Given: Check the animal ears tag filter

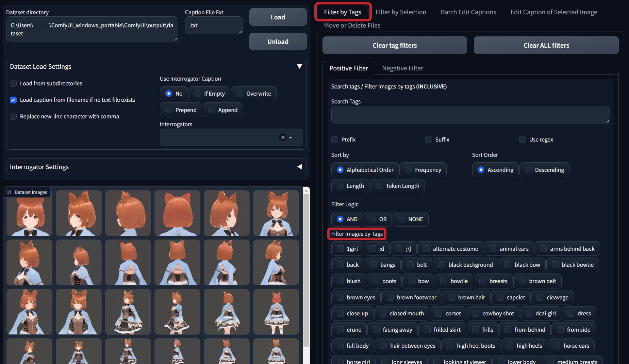Looking at the screenshot, I should [x=493, y=249].
